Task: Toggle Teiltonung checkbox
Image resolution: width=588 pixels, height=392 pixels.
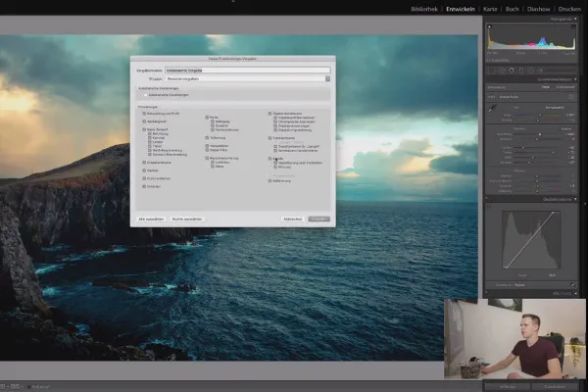Action: 207,137
